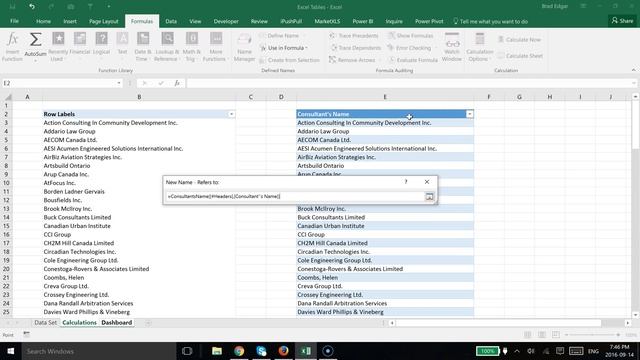Expand Use in Formula dropdown
This screenshot has width=640, height=360.
(307, 48)
